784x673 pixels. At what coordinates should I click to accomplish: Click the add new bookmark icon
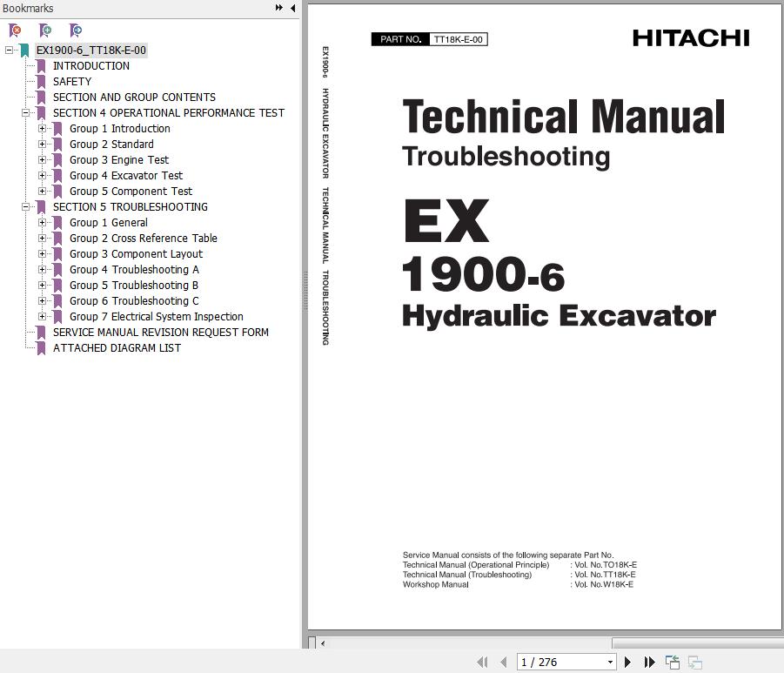(45, 30)
